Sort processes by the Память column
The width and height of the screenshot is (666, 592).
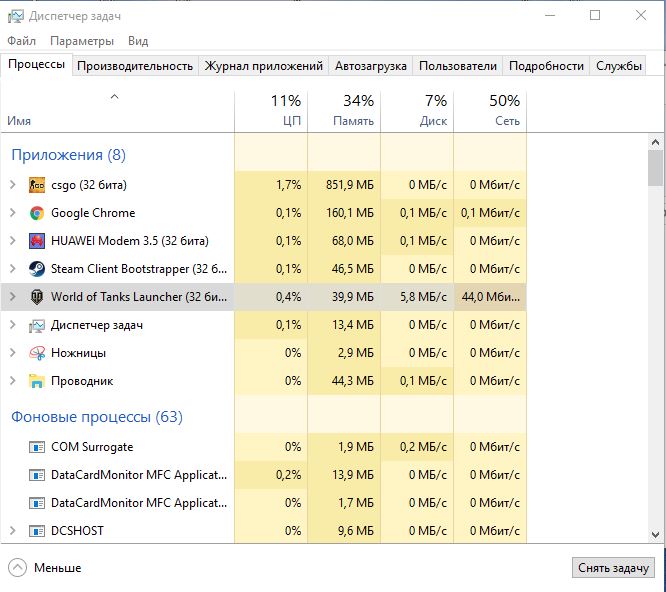coord(344,110)
